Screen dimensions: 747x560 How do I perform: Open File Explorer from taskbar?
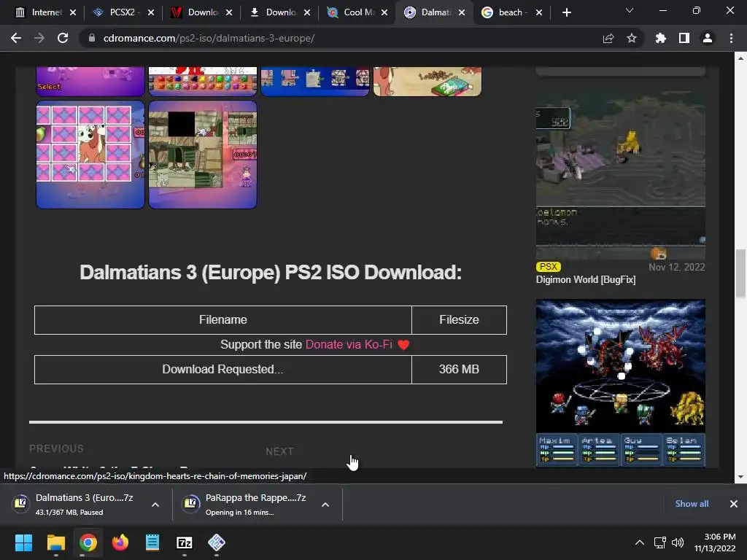point(55,542)
